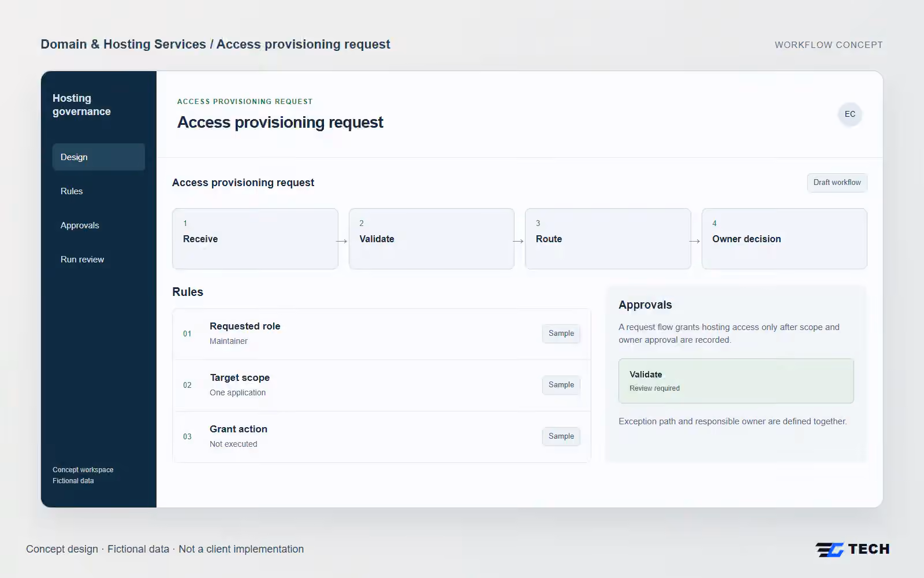924x578 pixels.
Task: Click the Exception path description text
Action: 732,421
